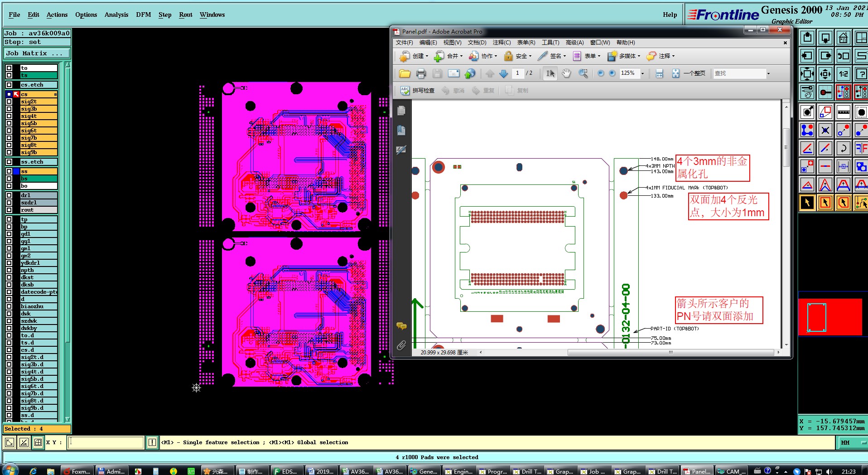Open the 多媒体 (Multimedia) dropdown
This screenshot has width=868, height=475.
pyautogui.click(x=624, y=56)
